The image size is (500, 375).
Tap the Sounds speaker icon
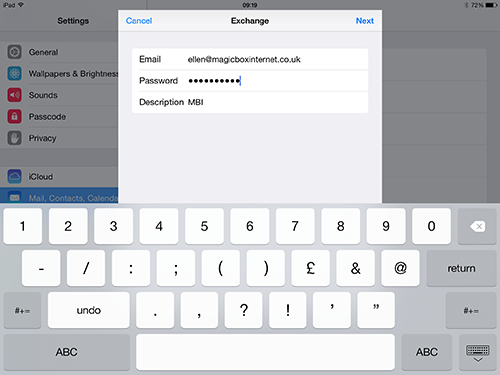[x=14, y=95]
